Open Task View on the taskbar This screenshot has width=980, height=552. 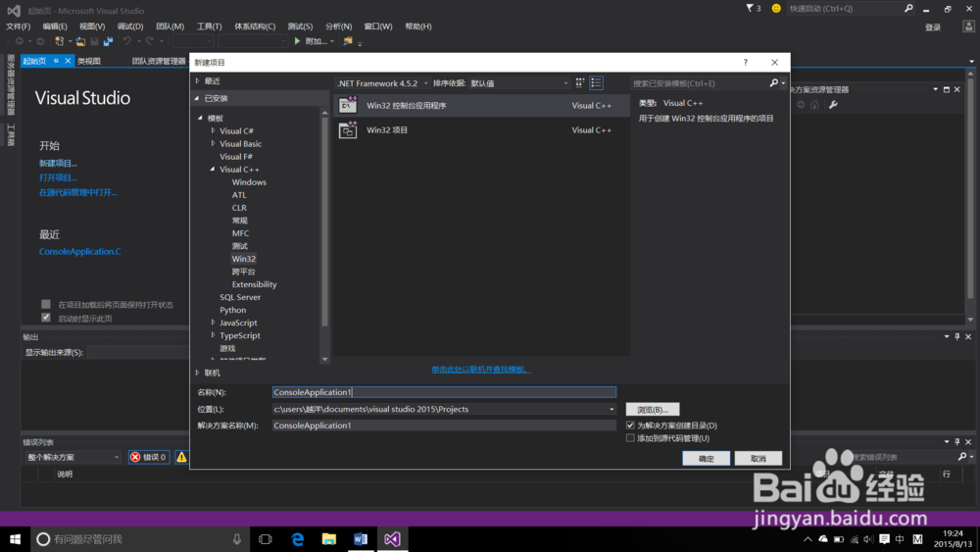[266, 539]
